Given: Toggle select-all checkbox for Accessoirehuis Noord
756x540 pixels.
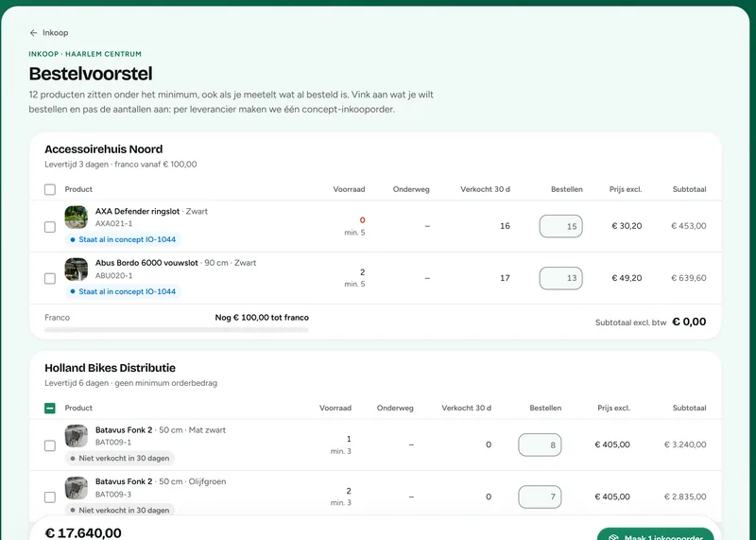Looking at the screenshot, I should (x=50, y=189).
